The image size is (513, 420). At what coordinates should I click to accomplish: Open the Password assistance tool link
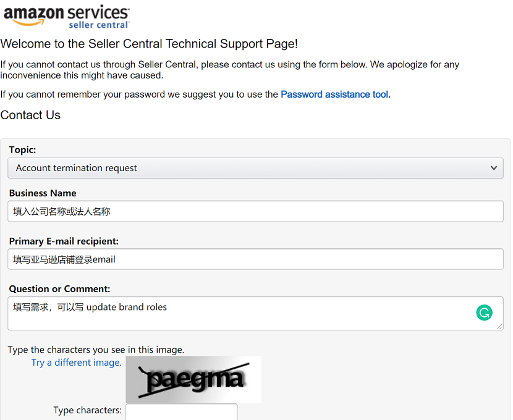click(x=334, y=94)
